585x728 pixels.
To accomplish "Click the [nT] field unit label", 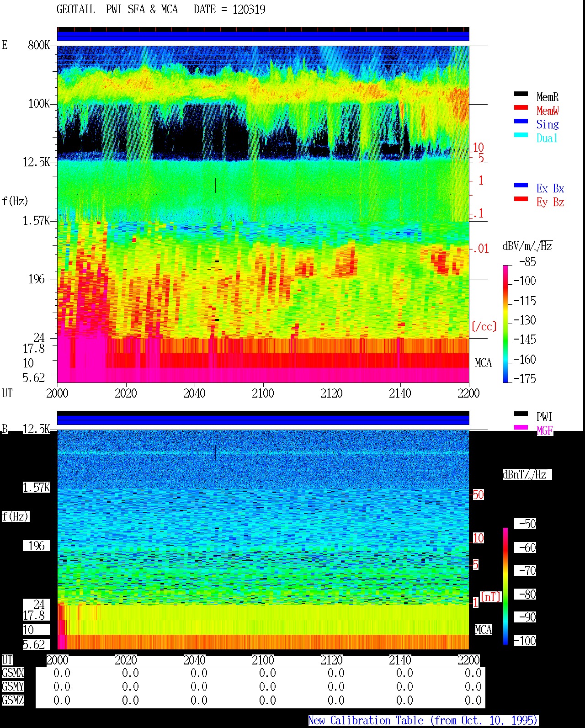I will tap(491, 597).
